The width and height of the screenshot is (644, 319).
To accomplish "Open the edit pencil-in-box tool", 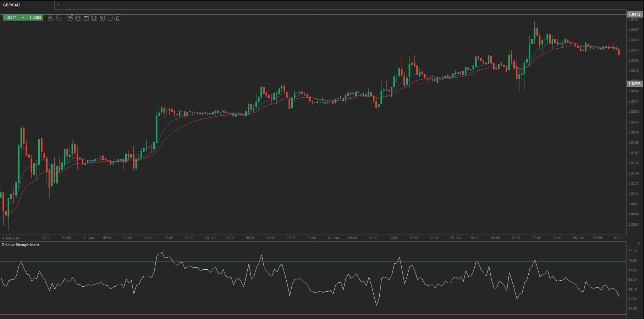I will (x=110, y=18).
